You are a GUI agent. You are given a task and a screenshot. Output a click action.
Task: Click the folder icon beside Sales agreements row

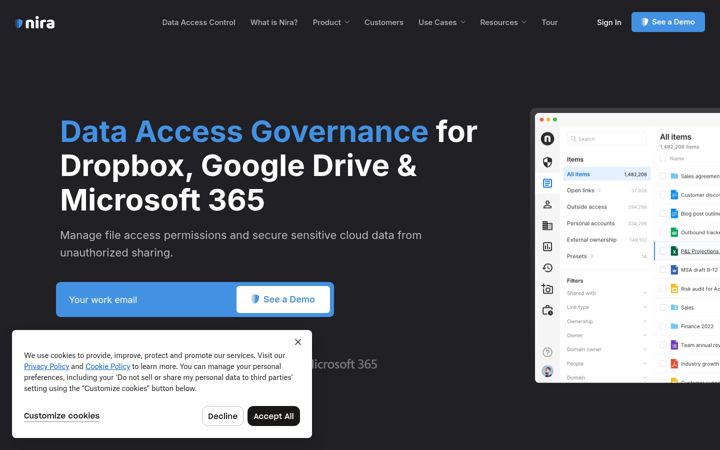coord(675,176)
